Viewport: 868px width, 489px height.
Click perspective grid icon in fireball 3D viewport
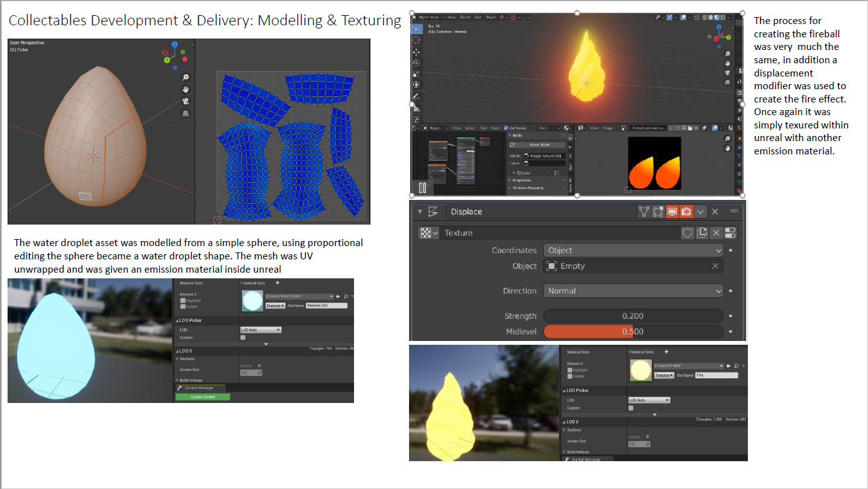coord(728,82)
